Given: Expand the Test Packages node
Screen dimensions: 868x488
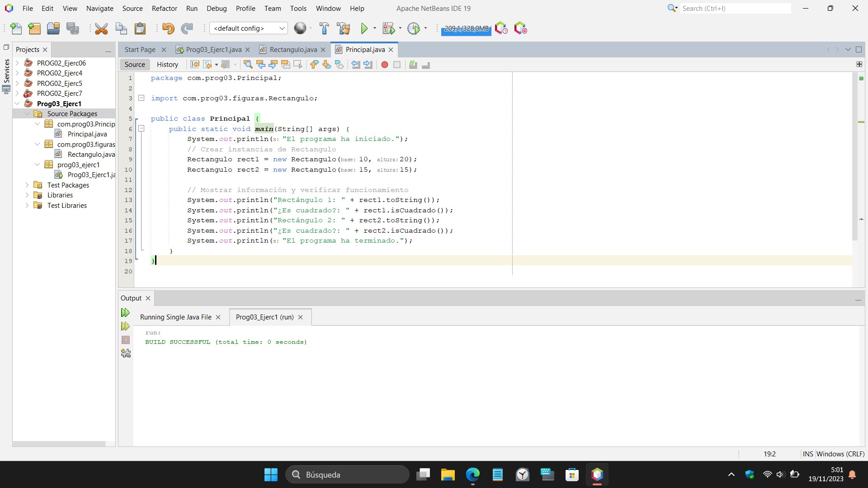Looking at the screenshot, I should tap(28, 185).
